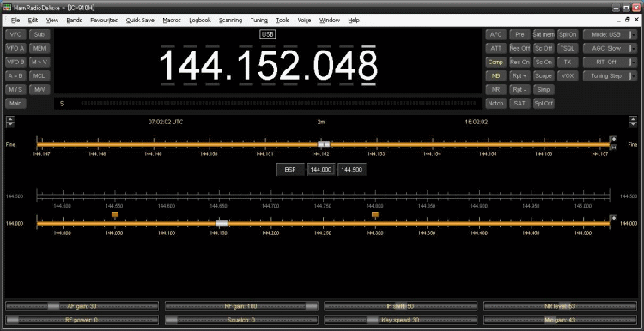Click the TX transmit button

pos(568,63)
